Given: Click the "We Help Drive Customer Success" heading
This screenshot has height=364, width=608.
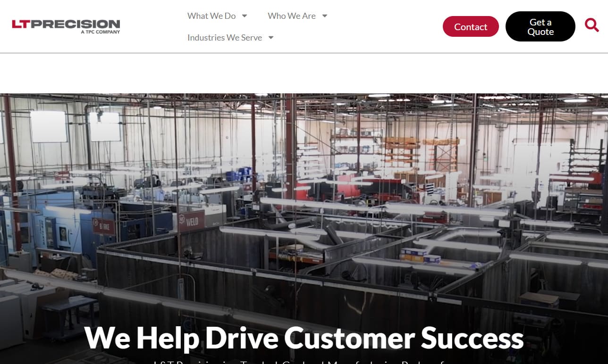Looking at the screenshot, I should 304,338.
